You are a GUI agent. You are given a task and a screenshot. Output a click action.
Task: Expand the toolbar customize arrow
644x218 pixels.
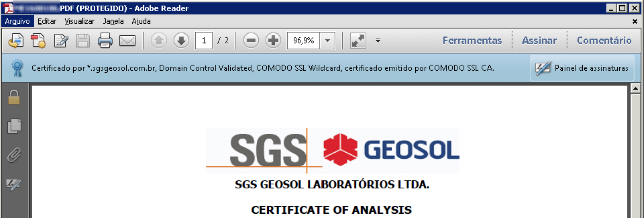coord(378,41)
